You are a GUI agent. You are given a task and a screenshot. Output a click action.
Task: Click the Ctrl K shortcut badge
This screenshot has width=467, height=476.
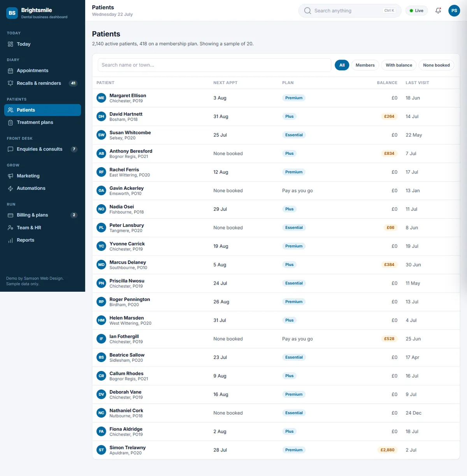[389, 10]
